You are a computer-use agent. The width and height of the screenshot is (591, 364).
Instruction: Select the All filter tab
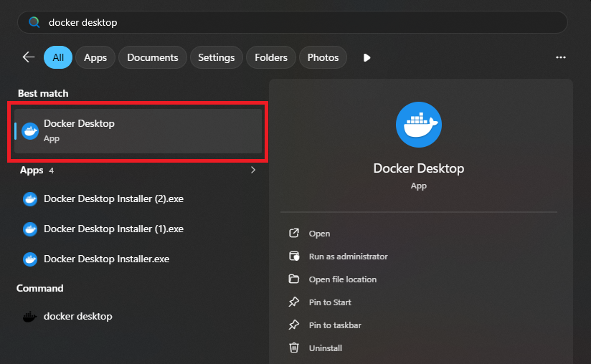[x=58, y=57]
